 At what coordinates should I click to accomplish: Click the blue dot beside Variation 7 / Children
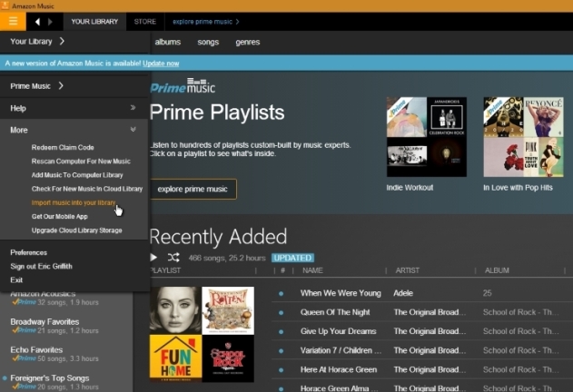[x=281, y=351]
